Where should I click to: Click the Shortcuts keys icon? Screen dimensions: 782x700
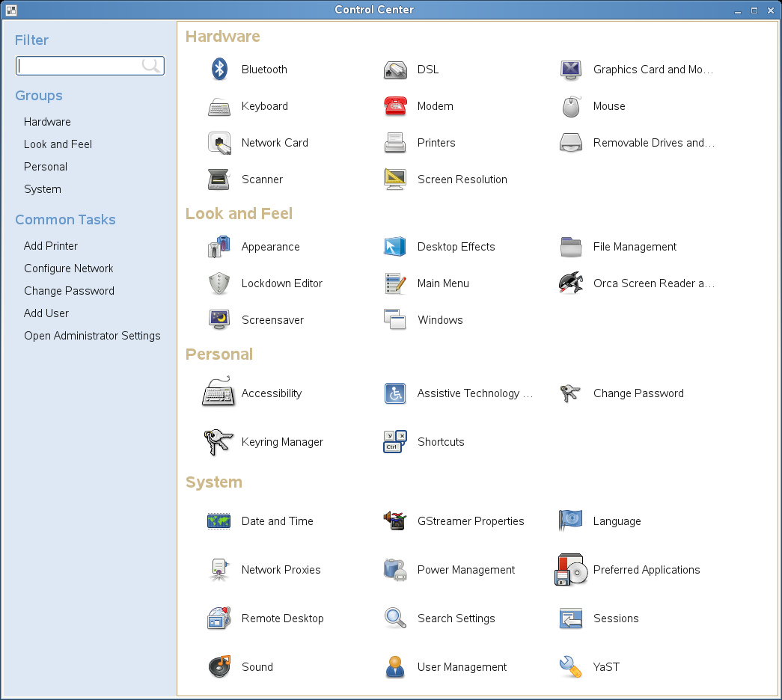[395, 442]
